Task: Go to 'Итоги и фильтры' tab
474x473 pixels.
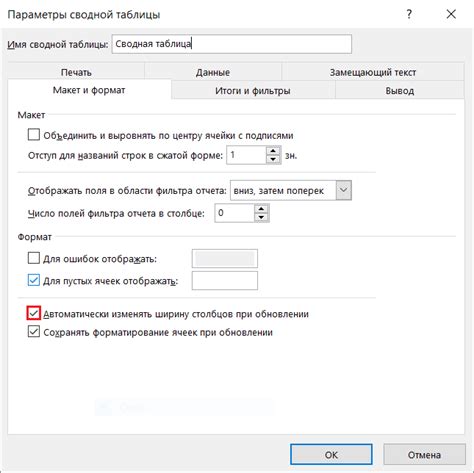Action: pyautogui.click(x=253, y=90)
